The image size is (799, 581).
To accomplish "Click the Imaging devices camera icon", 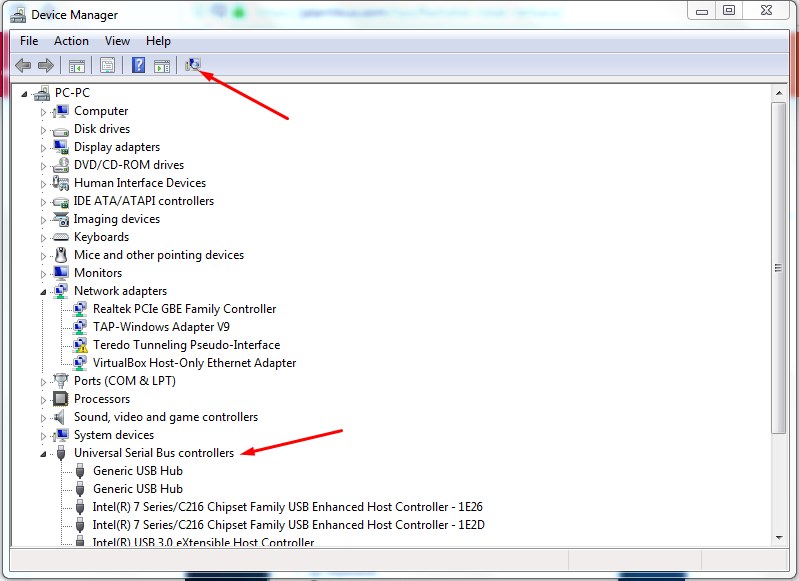I will 61,219.
